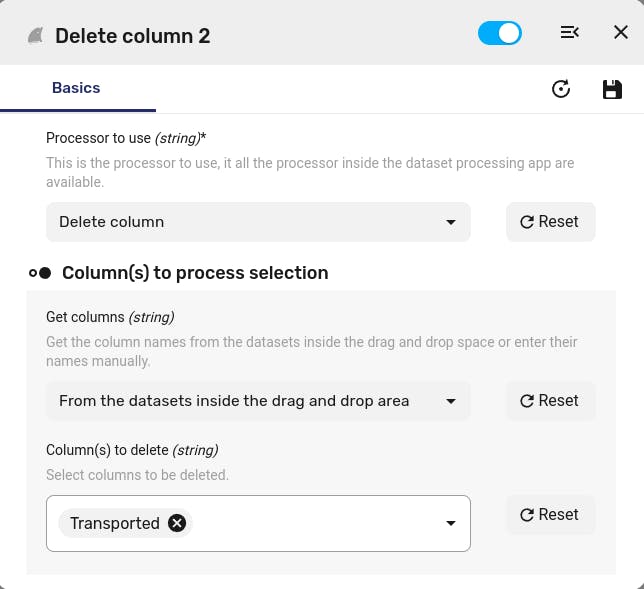644x589 pixels.
Task: Click the circular reload icon near save
Action: pyautogui.click(x=561, y=89)
